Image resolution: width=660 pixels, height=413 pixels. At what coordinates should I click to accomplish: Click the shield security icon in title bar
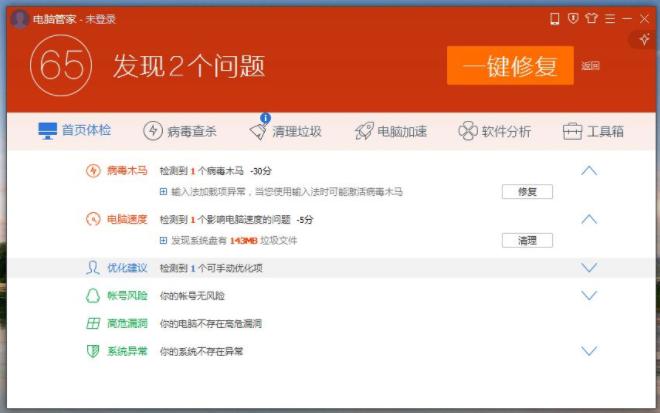click(x=573, y=18)
